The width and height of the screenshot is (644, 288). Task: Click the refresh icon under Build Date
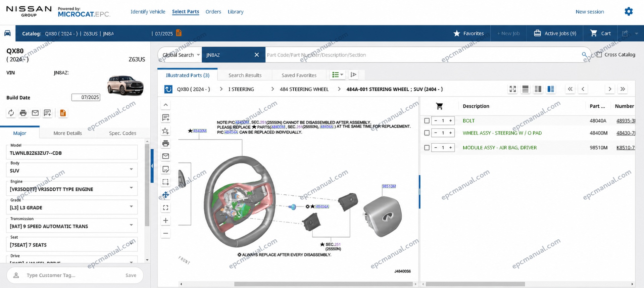click(x=11, y=113)
